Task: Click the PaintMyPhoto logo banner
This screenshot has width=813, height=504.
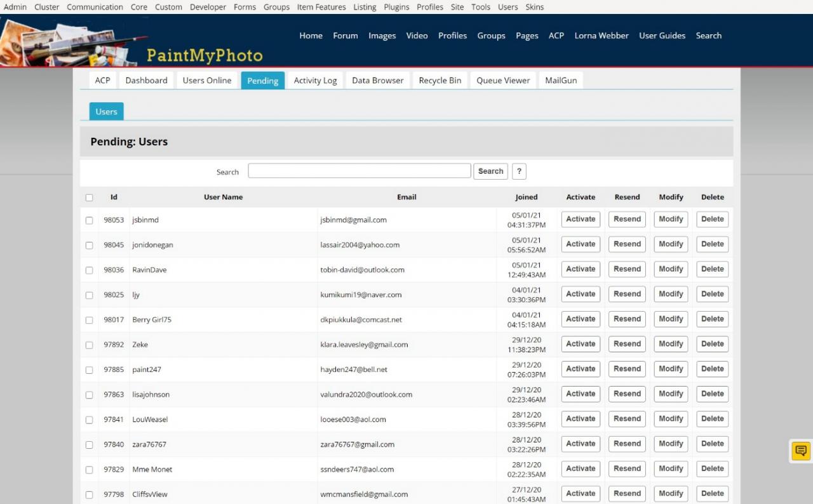Action: 133,42
